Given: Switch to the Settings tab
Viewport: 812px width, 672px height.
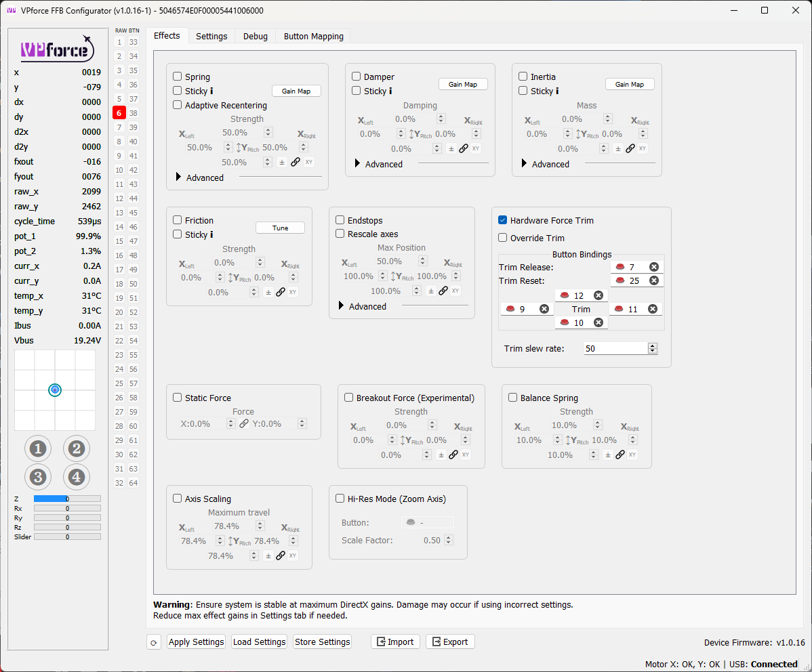Looking at the screenshot, I should pyautogui.click(x=211, y=36).
